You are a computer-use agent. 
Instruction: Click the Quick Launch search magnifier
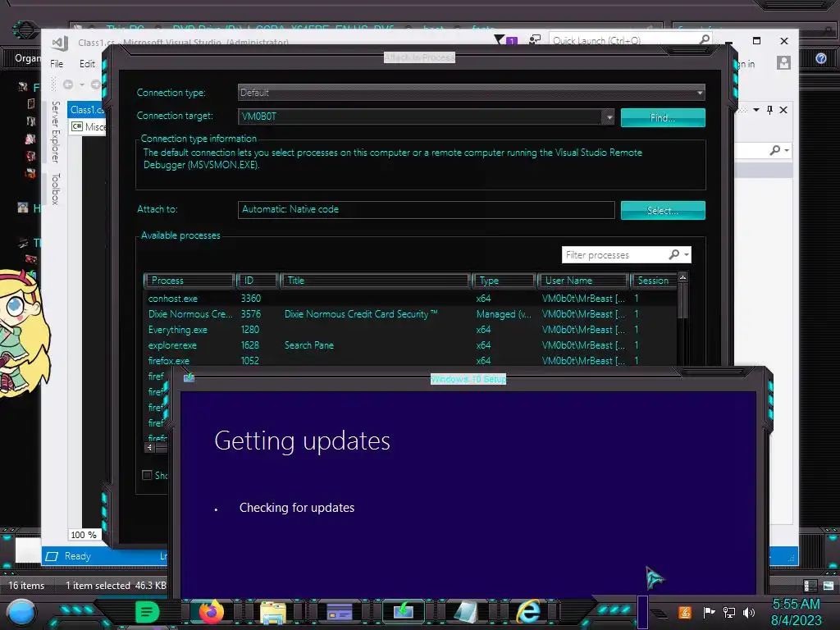pyautogui.click(x=705, y=39)
